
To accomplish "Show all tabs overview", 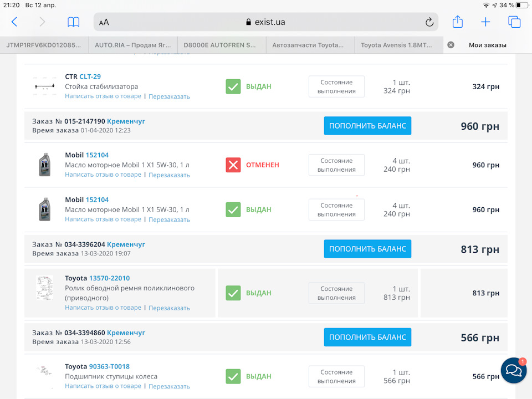I will 514,22.
